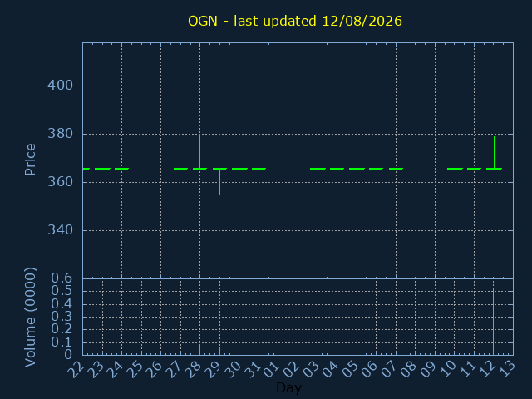Select the 380 price axis label

(x=60, y=134)
